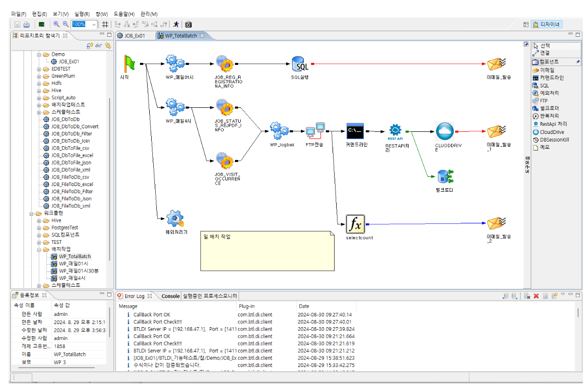Screen dimensions: 588x389
Task: Close the WP_TotalBatch editor tab
Action: pyautogui.click(x=202, y=36)
